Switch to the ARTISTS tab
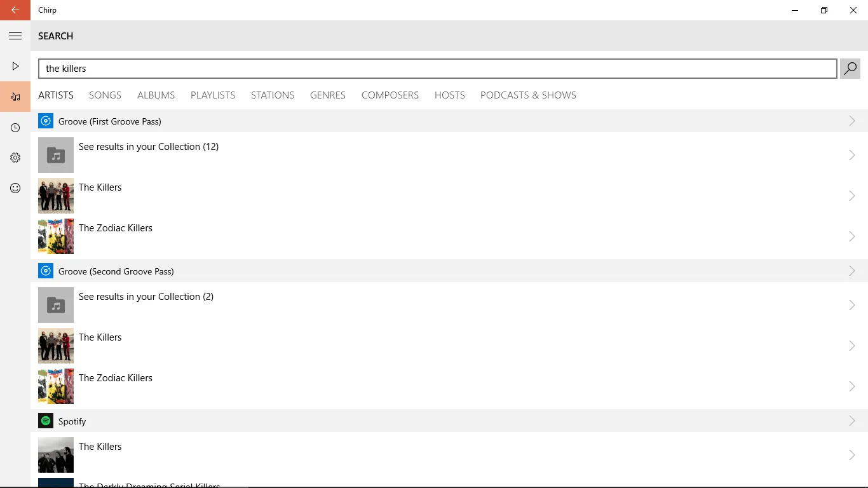Image resolution: width=868 pixels, height=488 pixels. [x=56, y=95]
